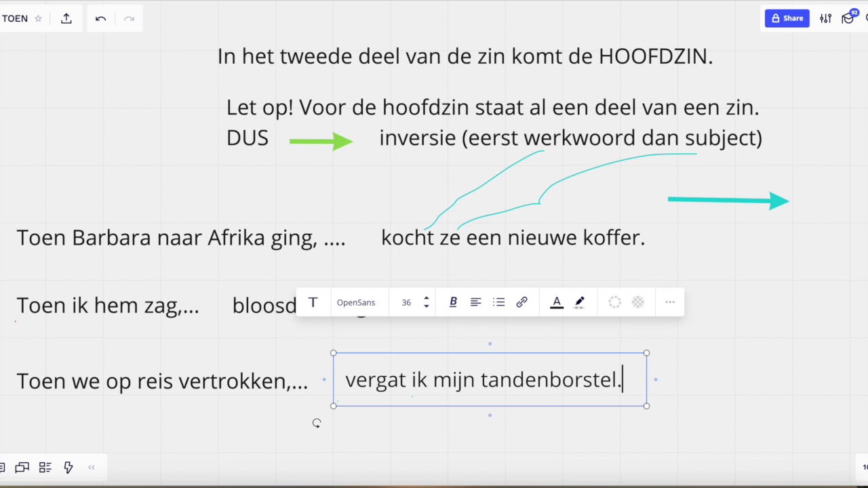The width and height of the screenshot is (868, 488).
Task: Click the word DUS
Action: [248, 138]
